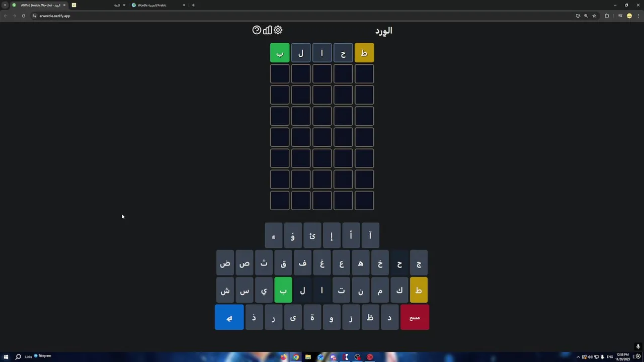Tap the ع keyboard key
Viewport: 644px width, 362px height.
(341, 263)
